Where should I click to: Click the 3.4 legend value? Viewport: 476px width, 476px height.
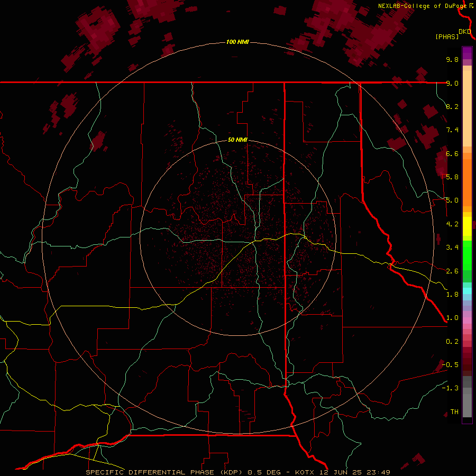point(452,247)
